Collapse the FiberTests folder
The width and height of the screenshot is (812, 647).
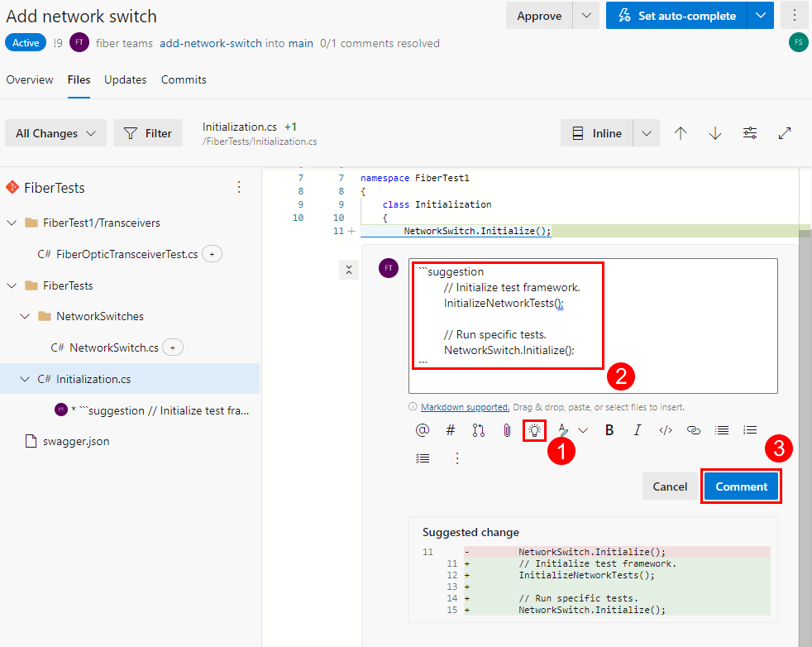coord(12,285)
